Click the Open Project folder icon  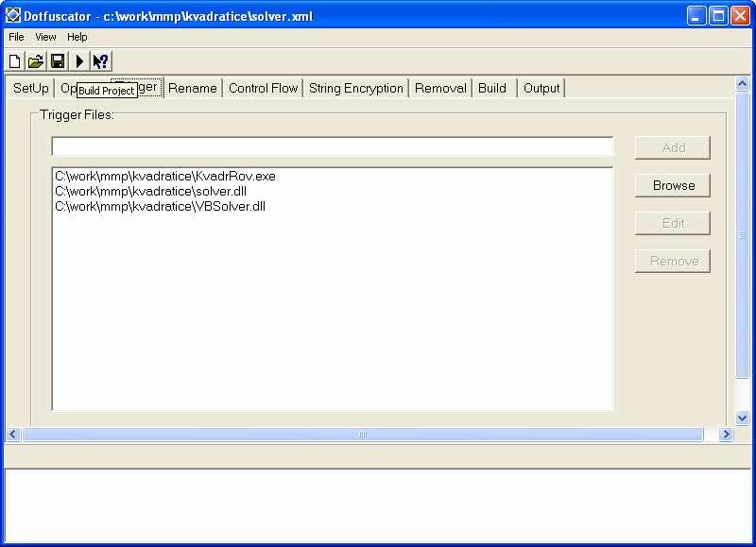tap(36, 61)
